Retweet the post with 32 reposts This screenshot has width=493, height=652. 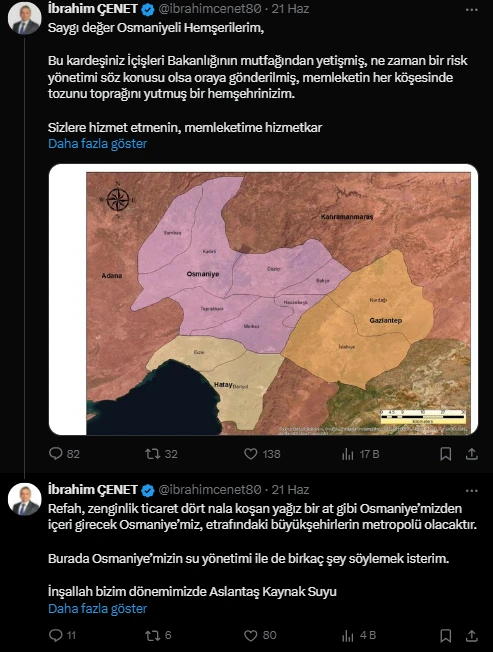coord(161,454)
